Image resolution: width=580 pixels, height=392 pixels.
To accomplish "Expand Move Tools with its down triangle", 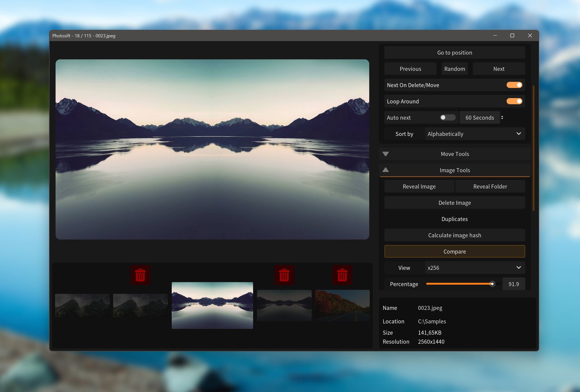I will pyautogui.click(x=385, y=154).
